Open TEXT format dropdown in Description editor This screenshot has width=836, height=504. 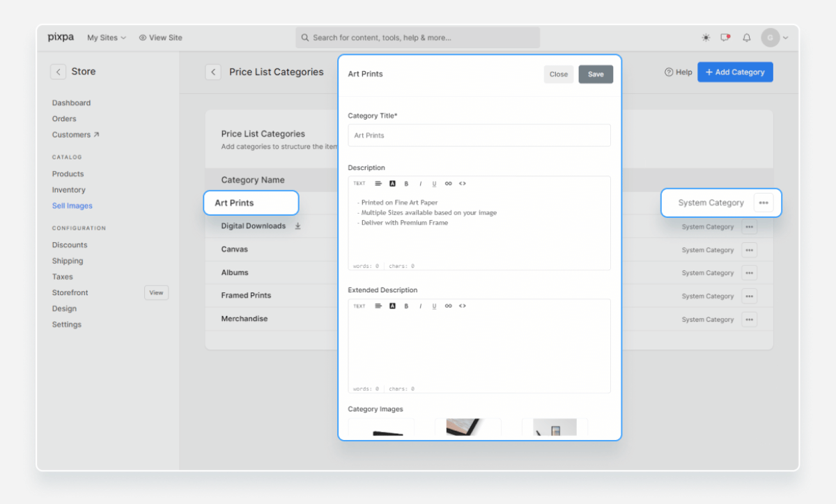[x=359, y=184]
